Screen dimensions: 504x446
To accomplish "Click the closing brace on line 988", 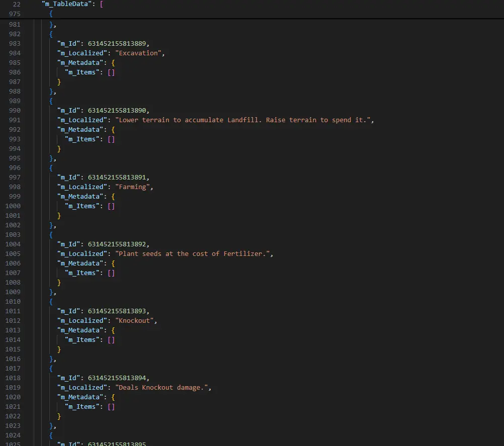I will click(x=51, y=91).
